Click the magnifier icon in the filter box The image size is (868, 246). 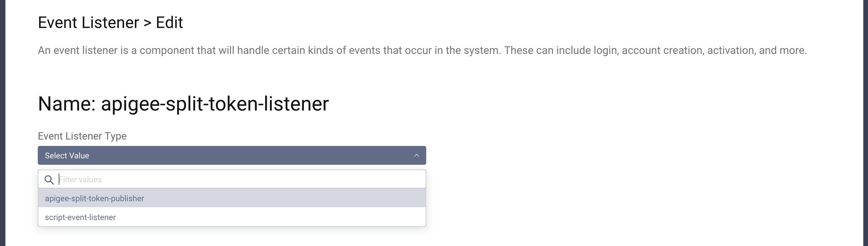[x=49, y=180]
